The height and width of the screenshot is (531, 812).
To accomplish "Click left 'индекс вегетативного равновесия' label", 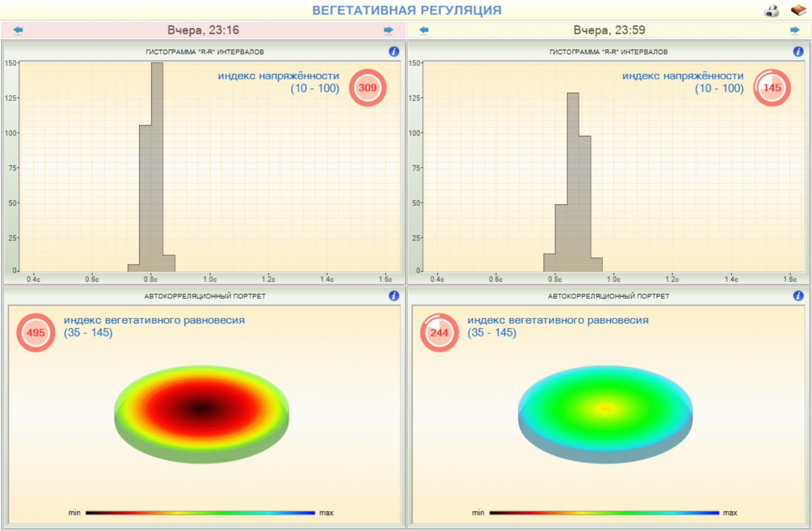I will pyautogui.click(x=154, y=321).
